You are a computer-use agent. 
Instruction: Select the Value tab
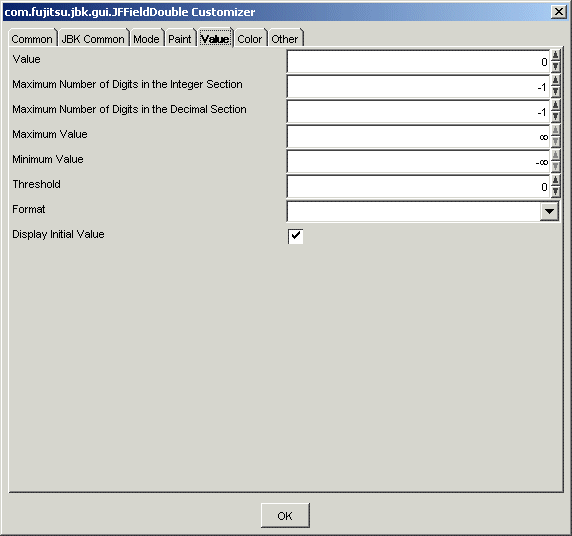215,38
